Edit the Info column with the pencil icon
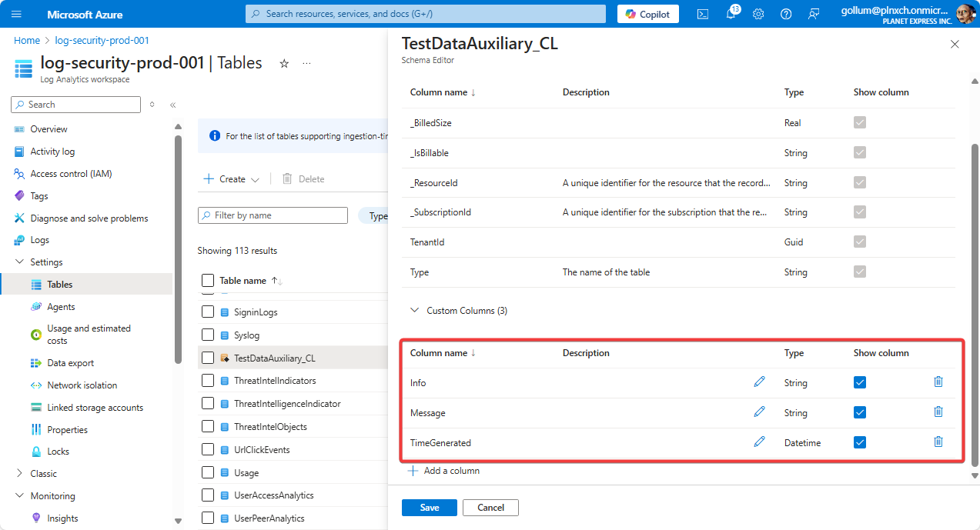The height and width of the screenshot is (530, 980). pos(759,382)
